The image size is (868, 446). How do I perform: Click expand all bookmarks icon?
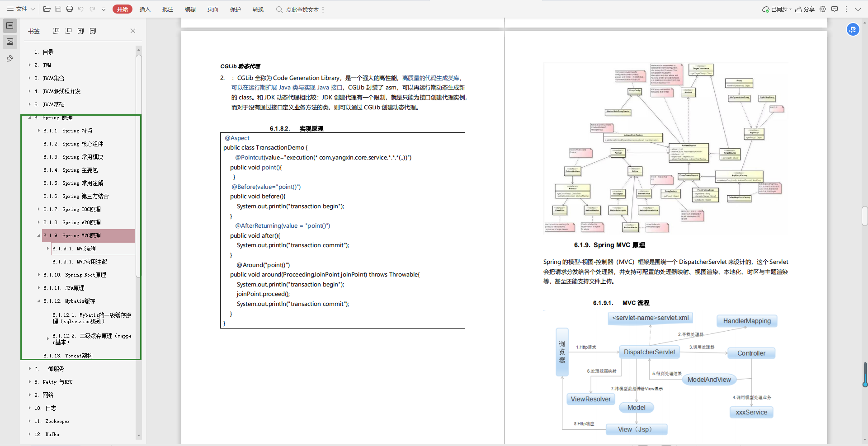tap(57, 31)
